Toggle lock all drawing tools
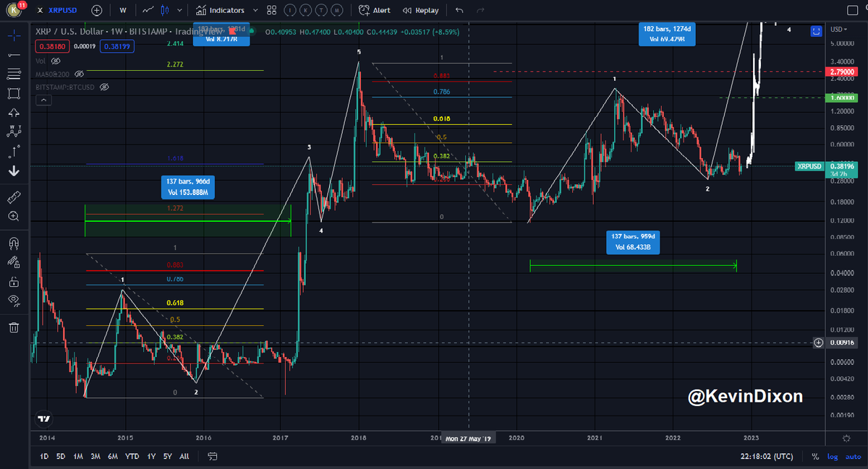Image resolution: width=868 pixels, height=469 pixels. click(x=14, y=282)
